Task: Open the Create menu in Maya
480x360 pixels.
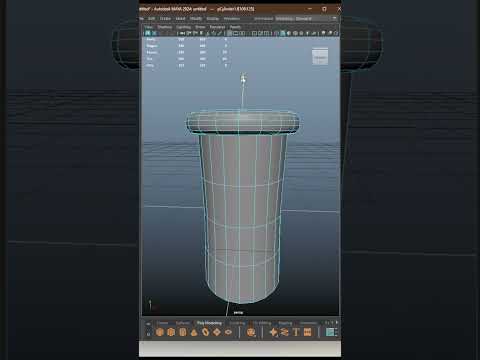Action: coord(165,19)
